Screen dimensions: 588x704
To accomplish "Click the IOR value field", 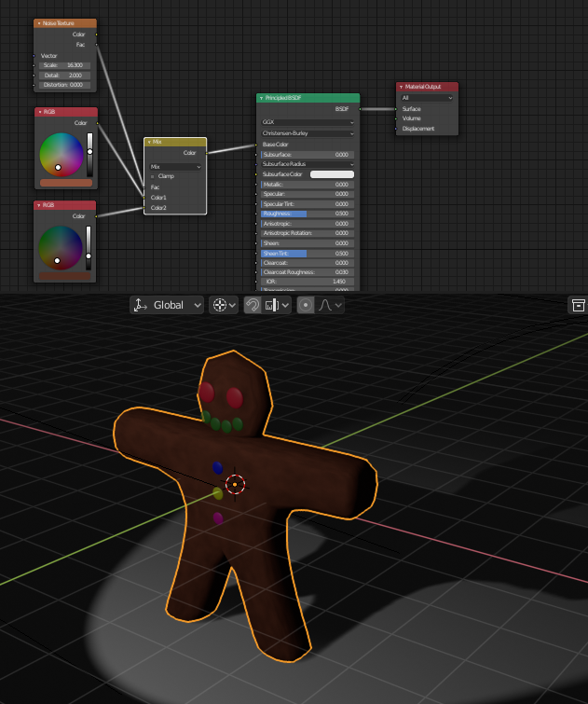I will point(308,282).
